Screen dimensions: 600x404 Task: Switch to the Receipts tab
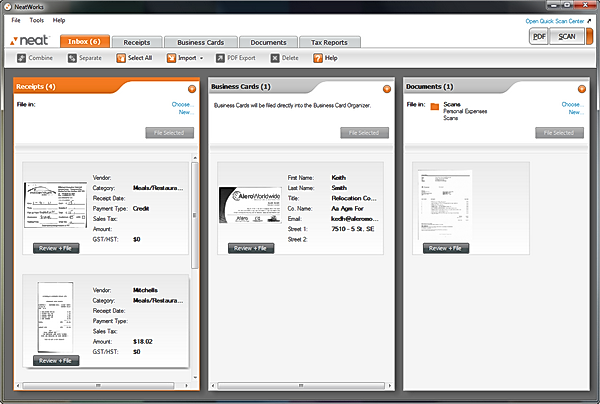[137, 42]
